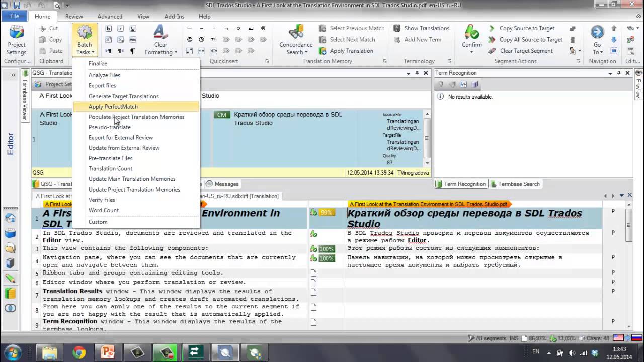The image size is (644, 362).
Task: Click the Underline formatting icon
Action: point(133,29)
